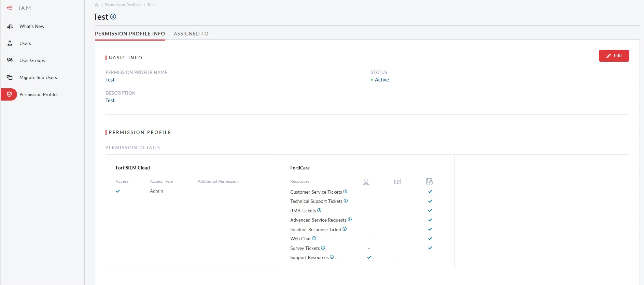Go to Users in sidebar
Screen dimensions: 644x285
(25, 43)
